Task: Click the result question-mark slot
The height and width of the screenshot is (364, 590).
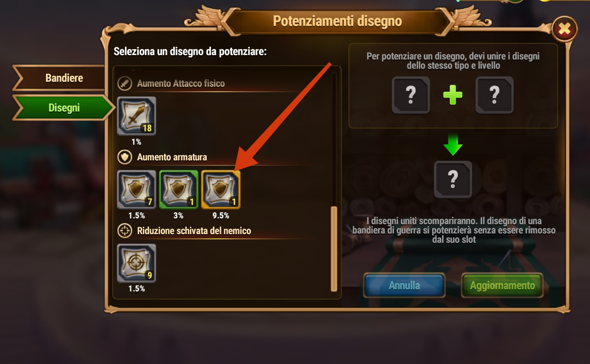Action: pos(453,179)
